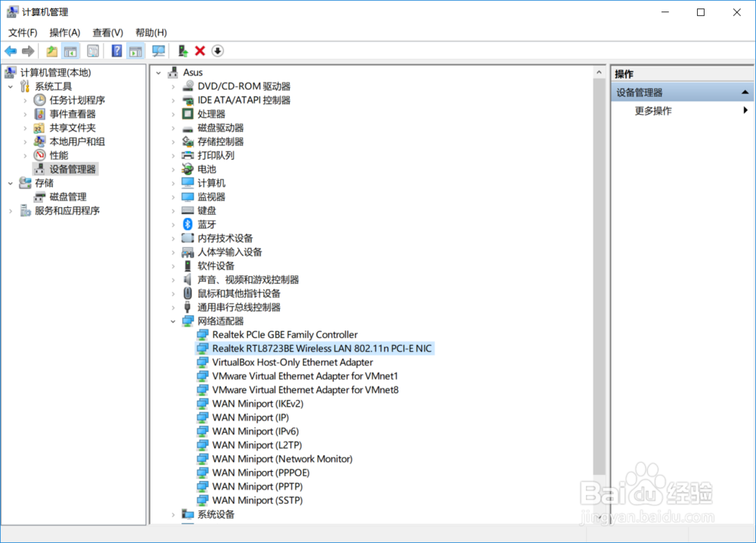Image resolution: width=756 pixels, height=543 pixels.
Task: Open the blue help question mark icon
Action: click(116, 51)
